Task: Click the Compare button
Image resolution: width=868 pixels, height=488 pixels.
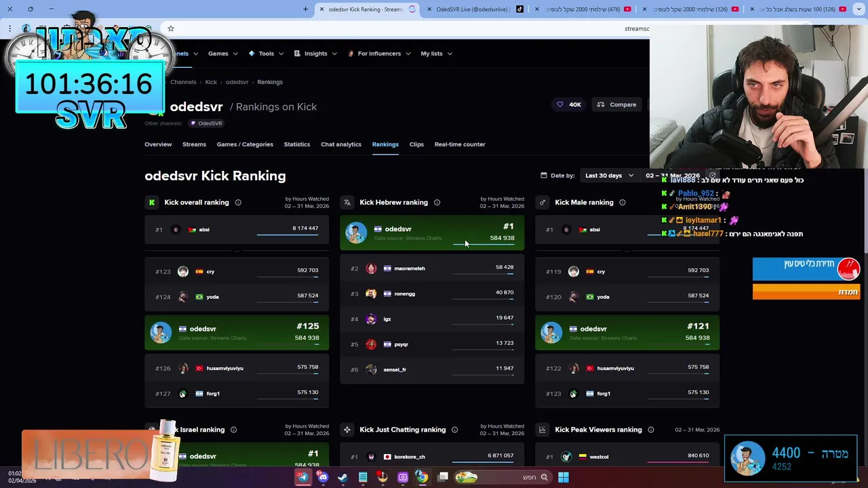Action: pos(617,104)
